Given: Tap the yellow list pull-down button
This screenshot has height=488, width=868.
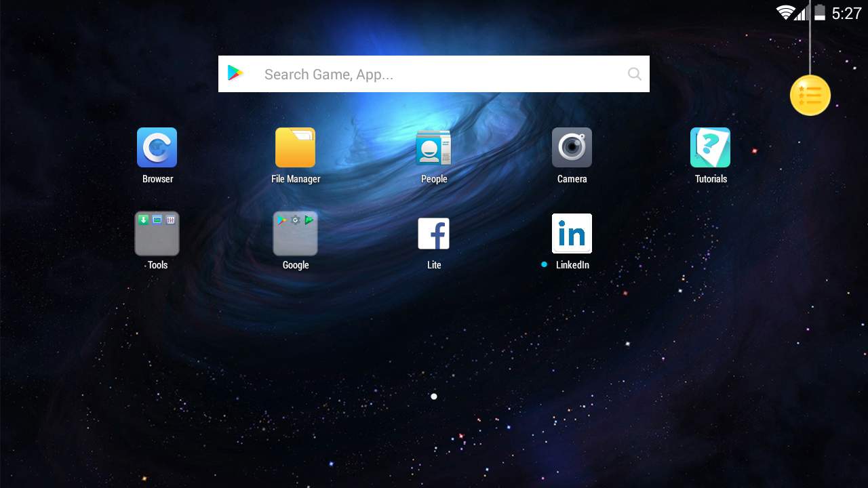Looking at the screenshot, I should coord(810,96).
